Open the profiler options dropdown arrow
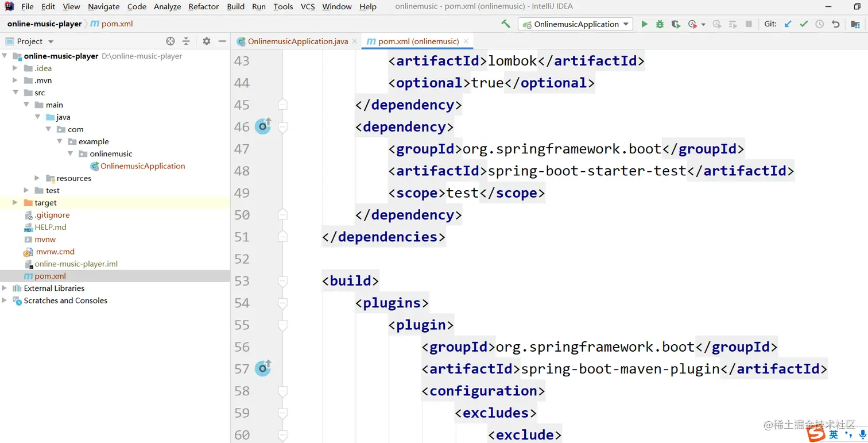 (x=703, y=25)
